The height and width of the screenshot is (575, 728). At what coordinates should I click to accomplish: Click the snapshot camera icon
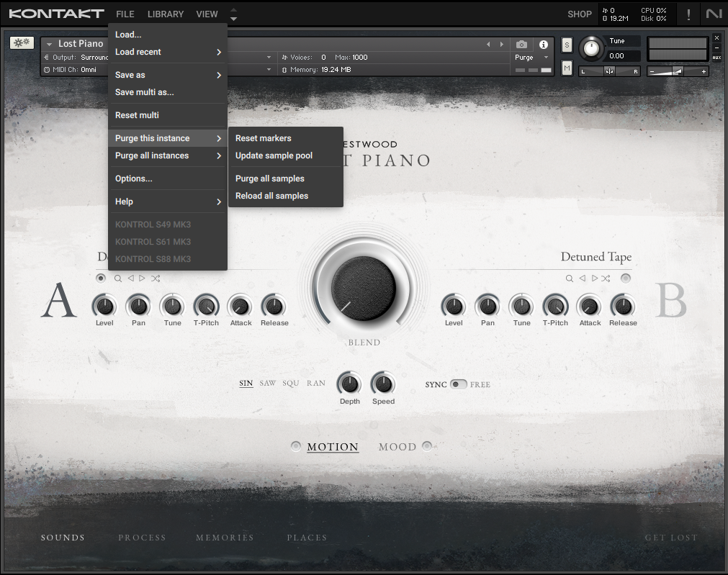click(x=521, y=45)
